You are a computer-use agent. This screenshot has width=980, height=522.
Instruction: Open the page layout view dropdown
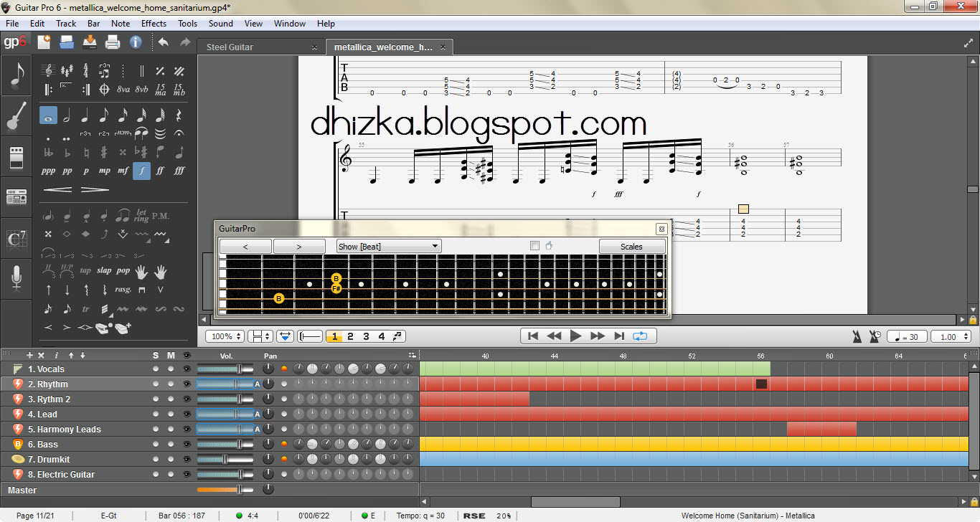point(260,336)
